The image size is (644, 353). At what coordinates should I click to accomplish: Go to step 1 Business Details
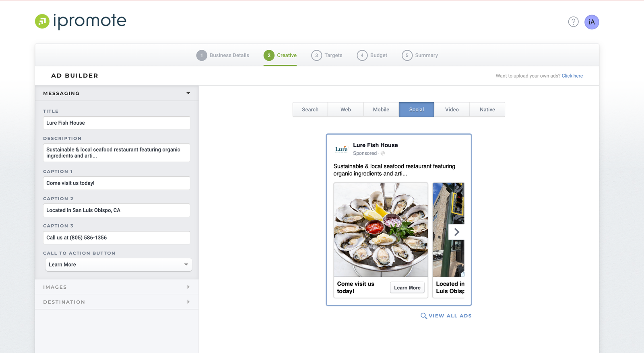point(223,55)
